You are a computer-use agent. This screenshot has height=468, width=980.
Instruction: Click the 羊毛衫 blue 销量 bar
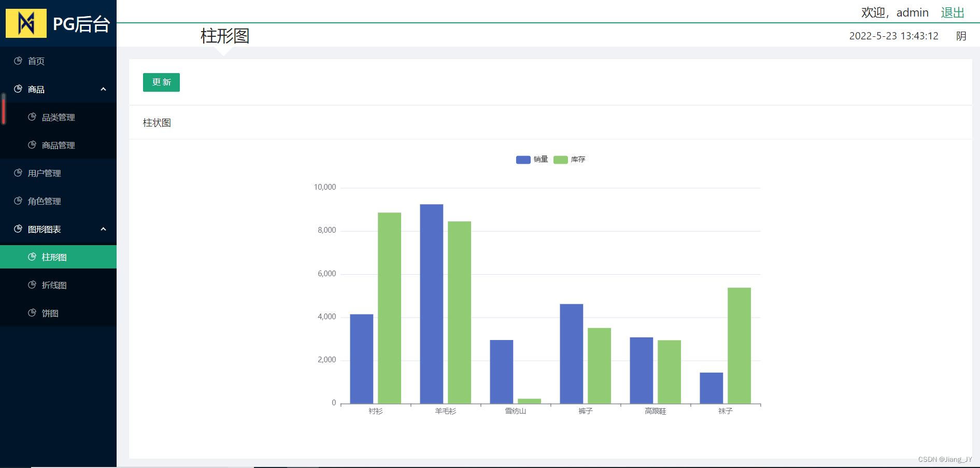click(x=432, y=304)
